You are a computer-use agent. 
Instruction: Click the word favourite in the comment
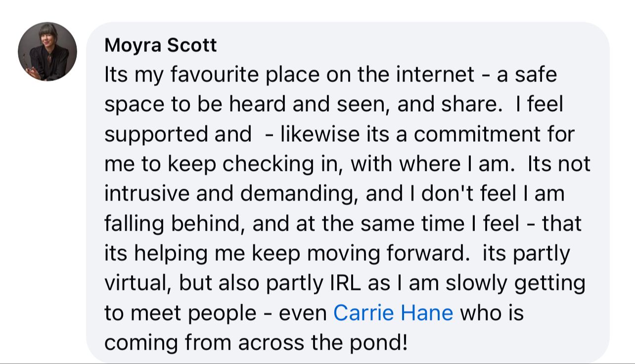(214, 75)
